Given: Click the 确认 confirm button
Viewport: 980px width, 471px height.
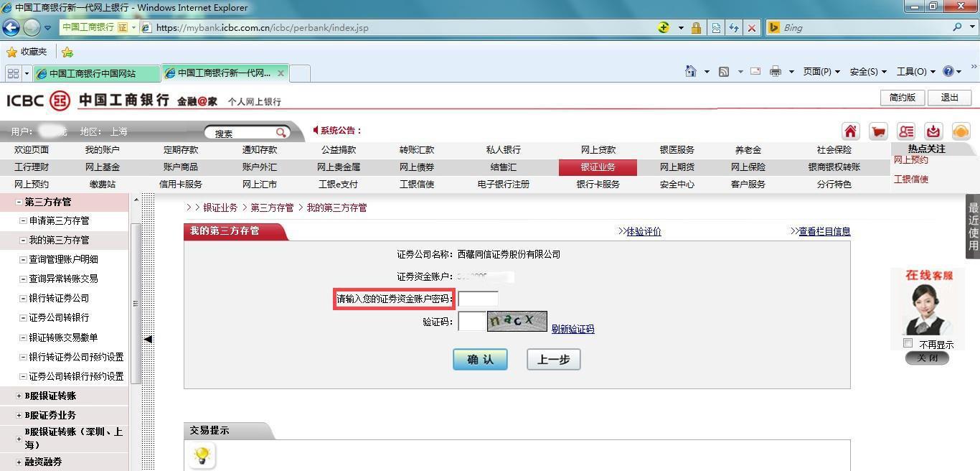Looking at the screenshot, I should coord(480,360).
